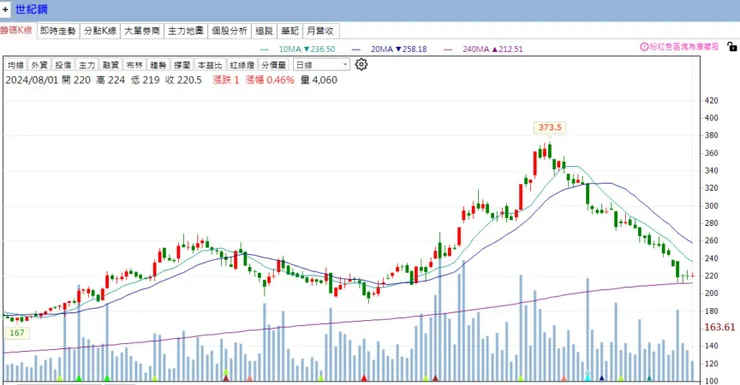Open chart settings gear icon
The width and height of the screenshot is (740, 385).
tap(361, 64)
